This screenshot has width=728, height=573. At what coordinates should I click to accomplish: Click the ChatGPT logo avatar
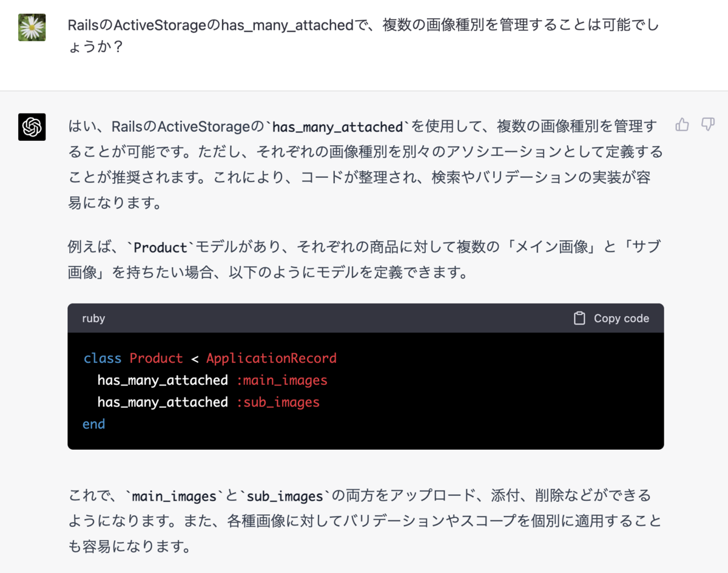click(32, 127)
